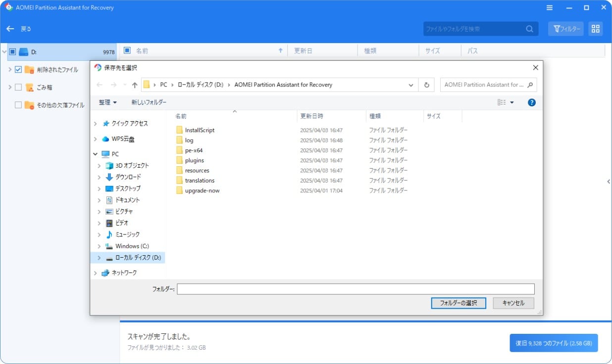Image resolution: width=612 pixels, height=364 pixels.
Task: Open the 整理 dropdown menu
Action: 107,102
